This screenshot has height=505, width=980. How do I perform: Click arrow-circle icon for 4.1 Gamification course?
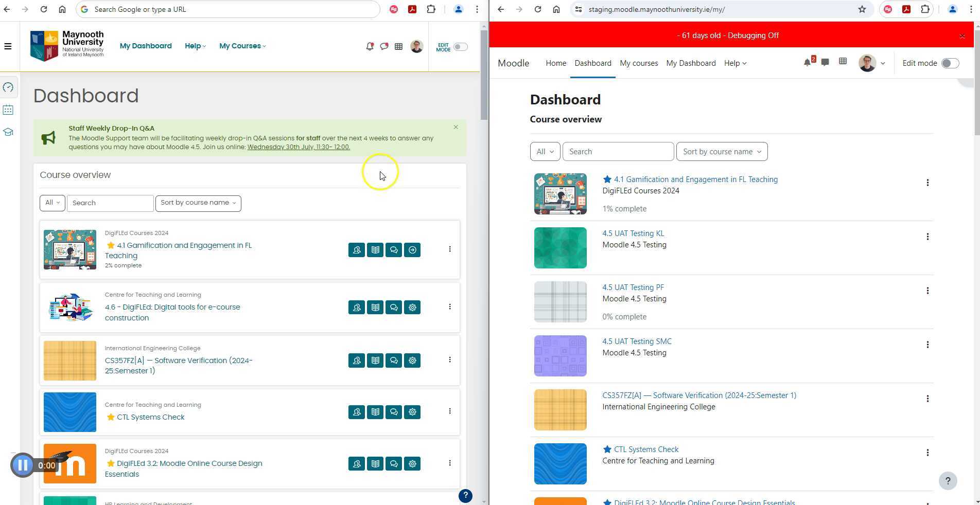(412, 250)
